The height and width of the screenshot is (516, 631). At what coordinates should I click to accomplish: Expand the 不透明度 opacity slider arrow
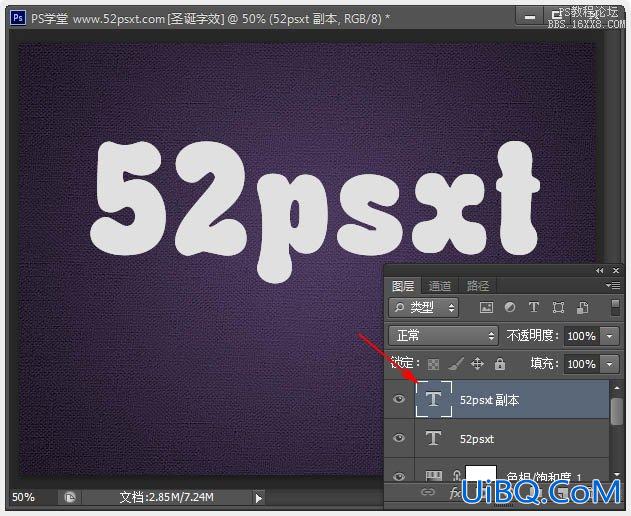610,336
